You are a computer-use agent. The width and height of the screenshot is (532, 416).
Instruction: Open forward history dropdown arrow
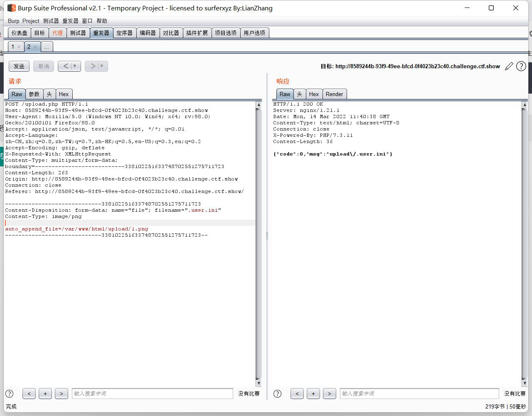[x=102, y=66]
